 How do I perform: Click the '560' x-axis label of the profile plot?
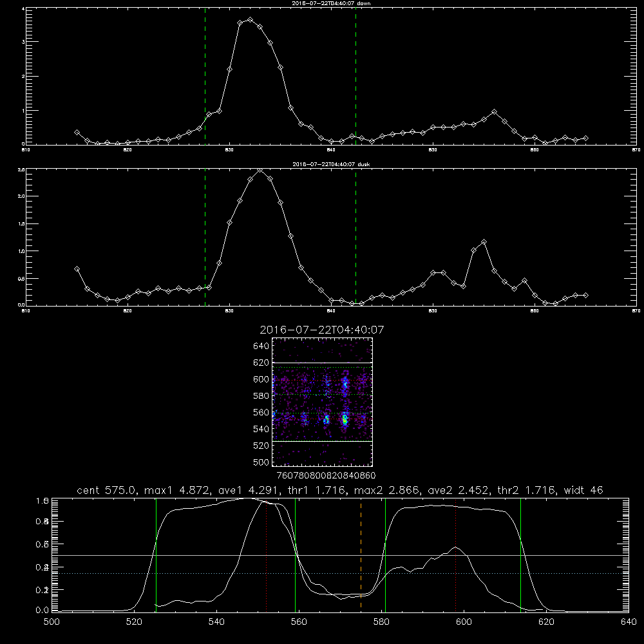tap(299, 622)
